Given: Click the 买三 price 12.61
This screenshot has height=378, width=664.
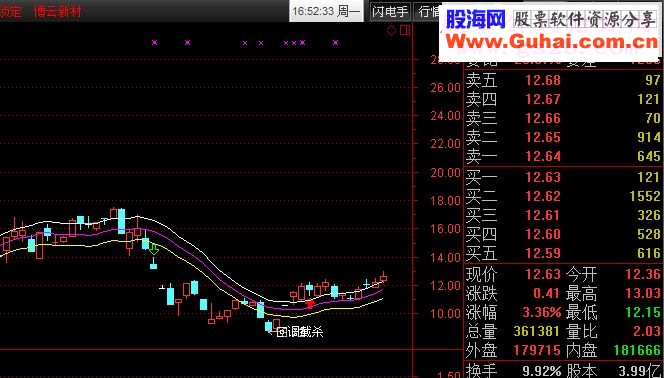Looking at the screenshot, I should [x=543, y=215].
